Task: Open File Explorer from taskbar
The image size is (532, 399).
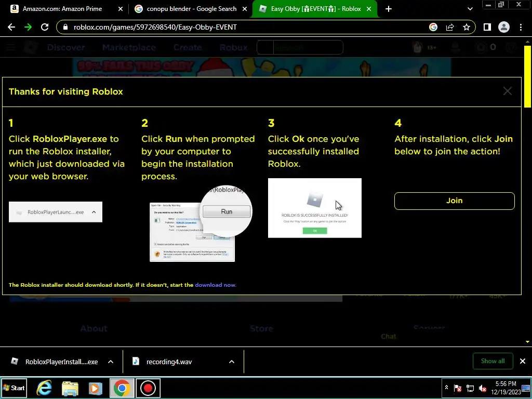Action: [70, 388]
